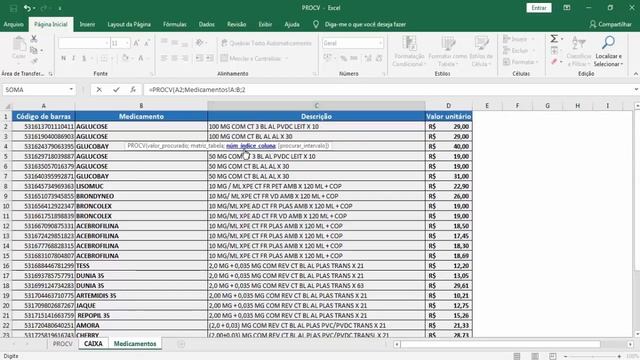This screenshot has height=360, width=640.
Task: Click the ribbon display options icon
Action: (567, 8)
